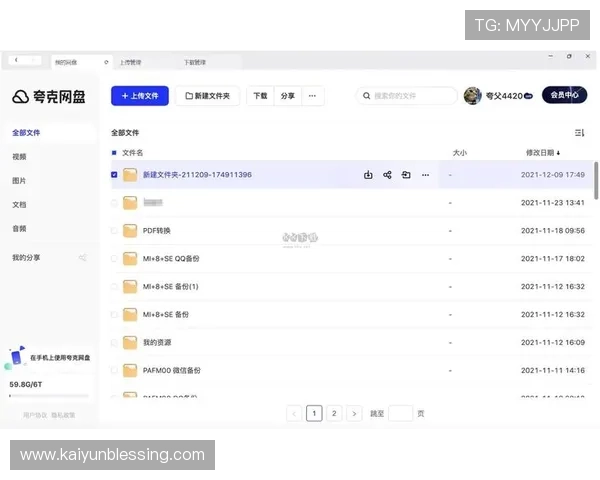This screenshot has height=480, width=600.
Task: Open the 文档 sidebar category
Action: 19,205
